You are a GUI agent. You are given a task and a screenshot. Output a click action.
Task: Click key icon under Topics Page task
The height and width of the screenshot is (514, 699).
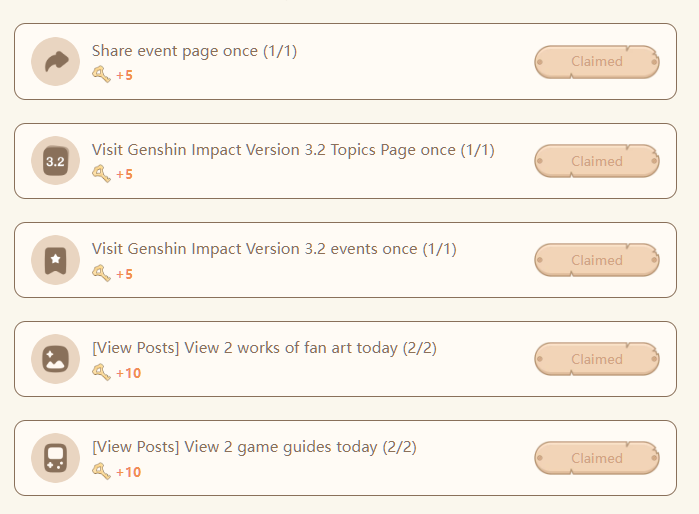click(x=101, y=174)
